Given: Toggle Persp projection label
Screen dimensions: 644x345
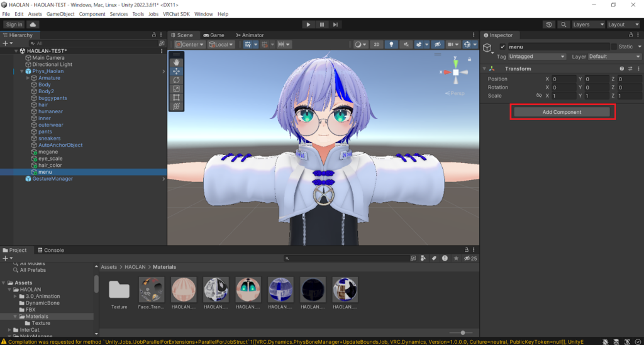Looking at the screenshot, I should pos(455,93).
